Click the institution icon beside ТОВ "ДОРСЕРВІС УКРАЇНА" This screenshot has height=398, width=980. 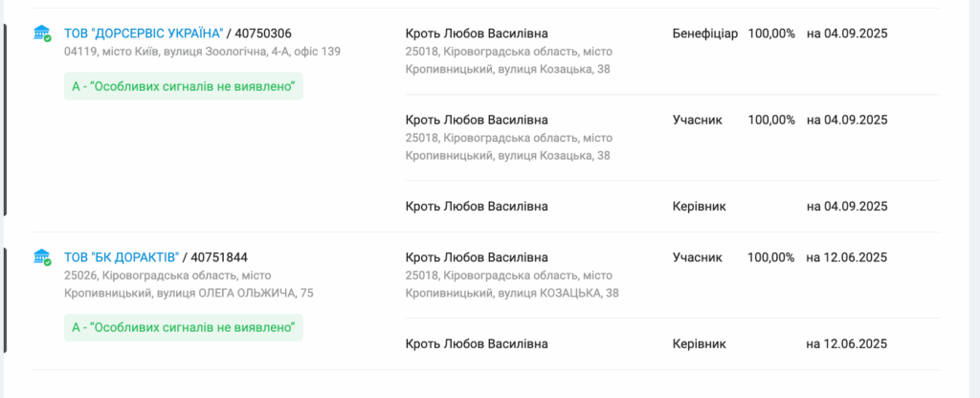point(42,33)
